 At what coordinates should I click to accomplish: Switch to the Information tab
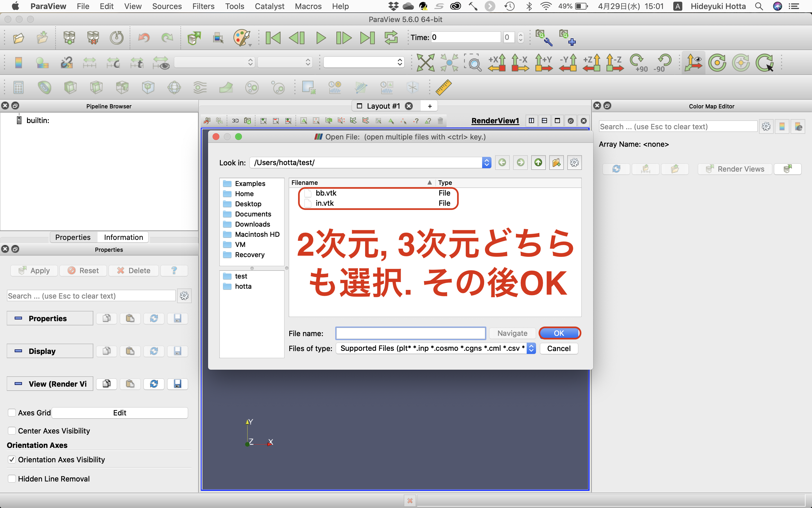coord(123,237)
